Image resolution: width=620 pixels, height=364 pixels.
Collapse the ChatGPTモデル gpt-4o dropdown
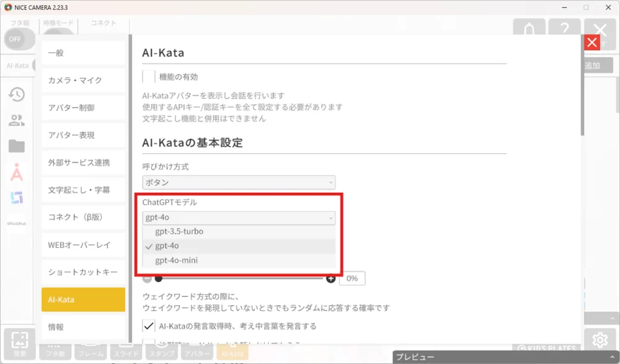(x=239, y=217)
